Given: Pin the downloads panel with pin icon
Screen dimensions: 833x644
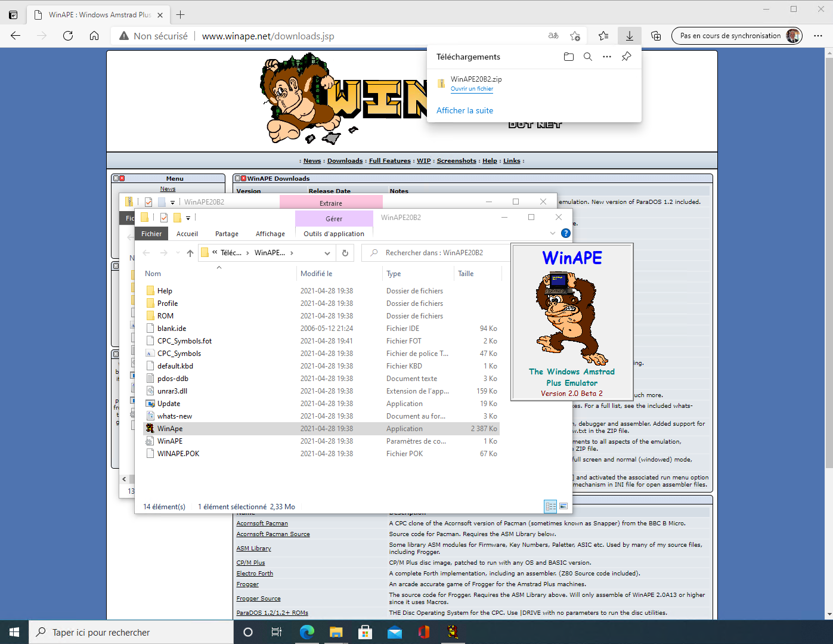Looking at the screenshot, I should pyautogui.click(x=626, y=57).
